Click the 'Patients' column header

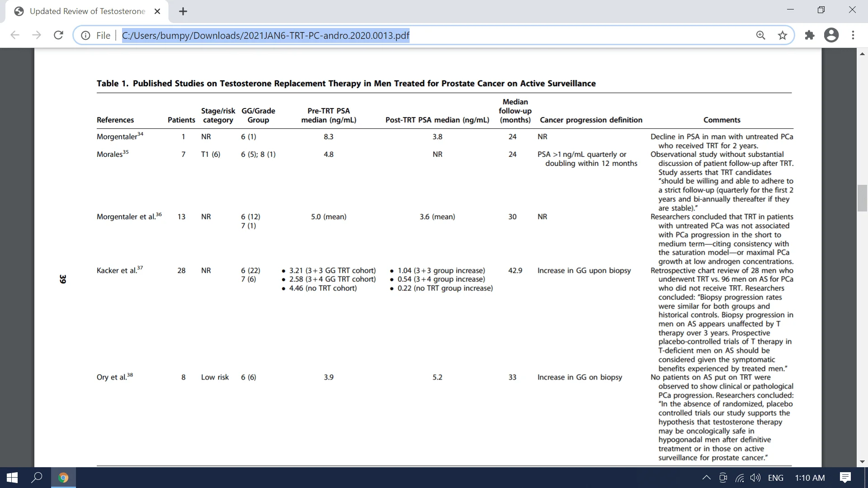click(181, 120)
